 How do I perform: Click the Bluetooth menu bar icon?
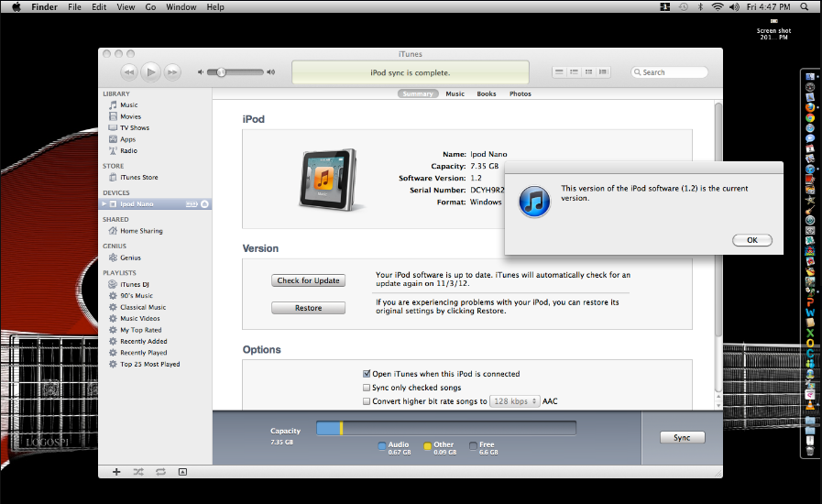[x=700, y=6]
